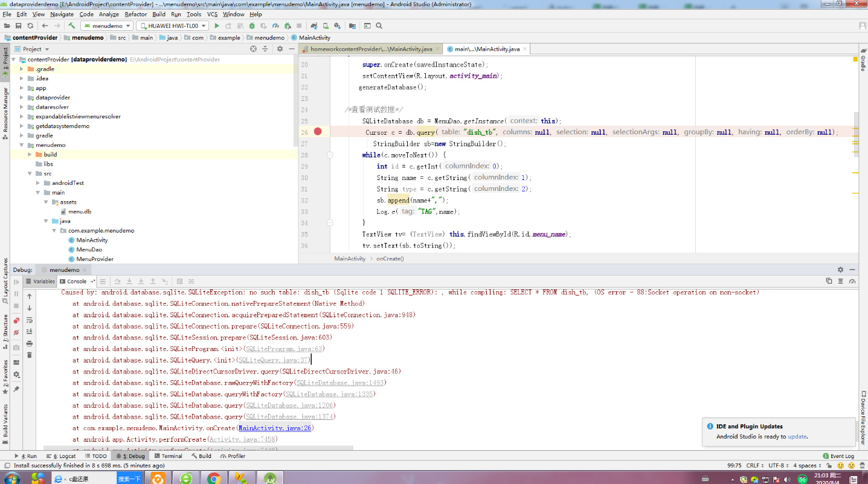
Task: Open Search Everywhere magnifier in toolbar
Action: [379, 26]
